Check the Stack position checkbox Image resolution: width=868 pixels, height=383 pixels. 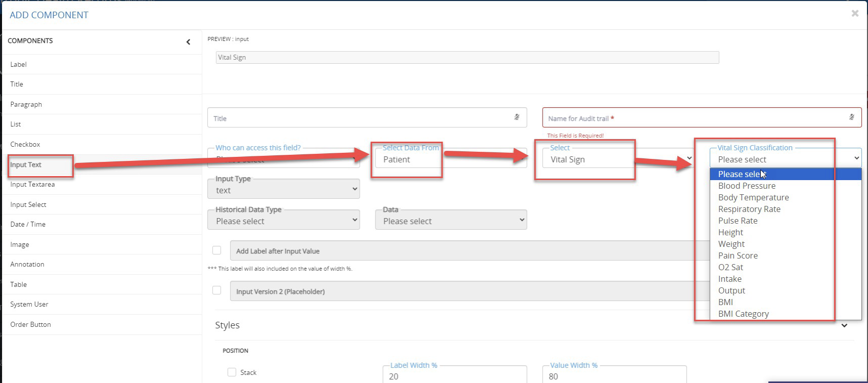click(232, 372)
